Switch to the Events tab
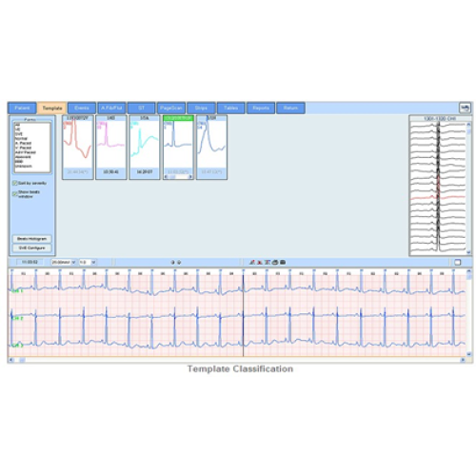Image resolution: width=476 pixels, height=476 pixels. (82, 108)
